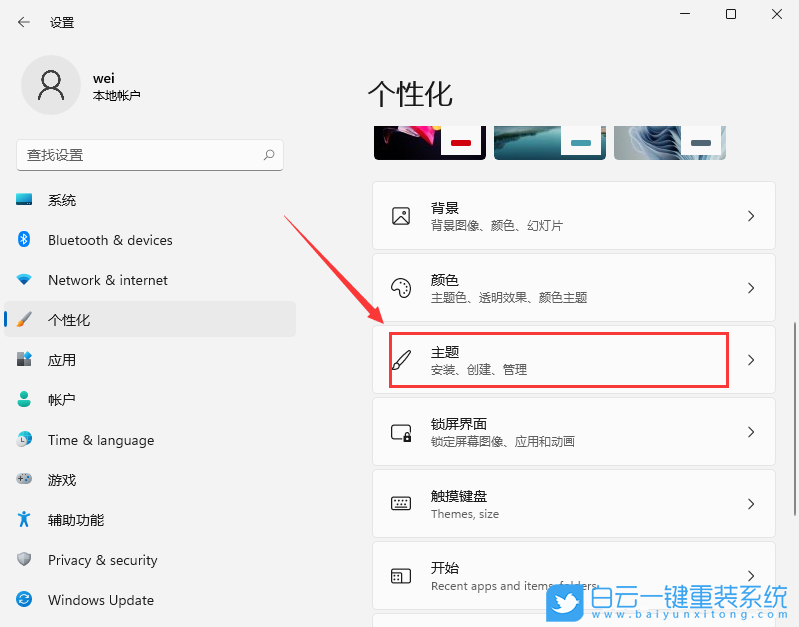The height and width of the screenshot is (627, 799).
Task: Open 触摸键盘 settings card
Action: [574, 504]
